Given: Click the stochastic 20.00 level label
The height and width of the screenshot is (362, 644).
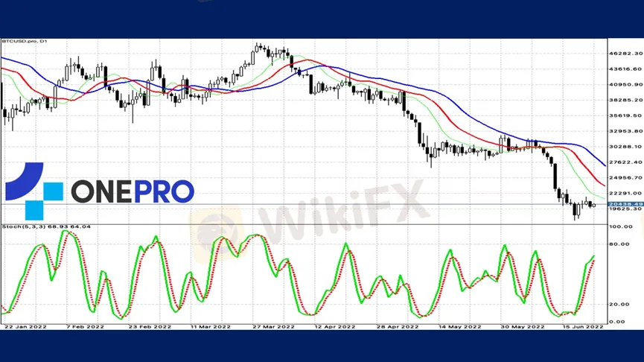Looking at the screenshot, I should click(618, 304).
